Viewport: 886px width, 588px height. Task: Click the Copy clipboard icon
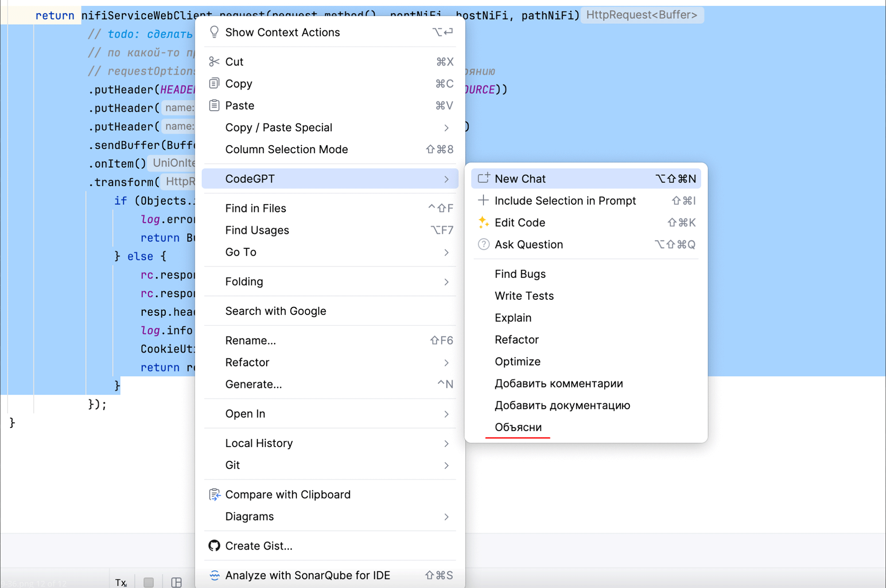point(214,83)
